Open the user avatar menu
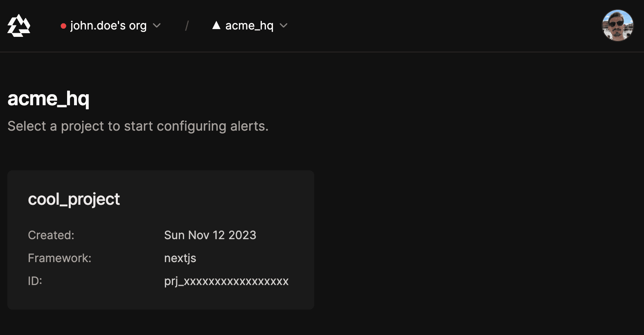Screen dimensions: 644x335 618,25
